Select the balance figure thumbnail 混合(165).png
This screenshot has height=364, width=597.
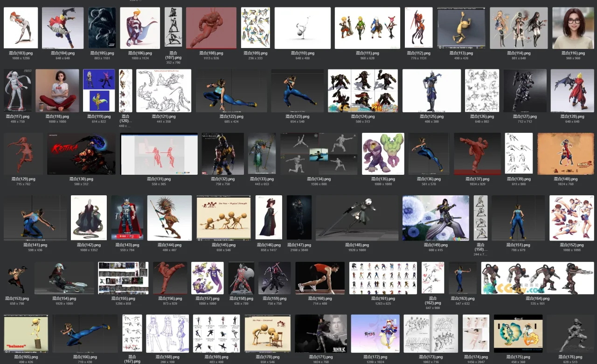pyautogui.click(x=26, y=333)
